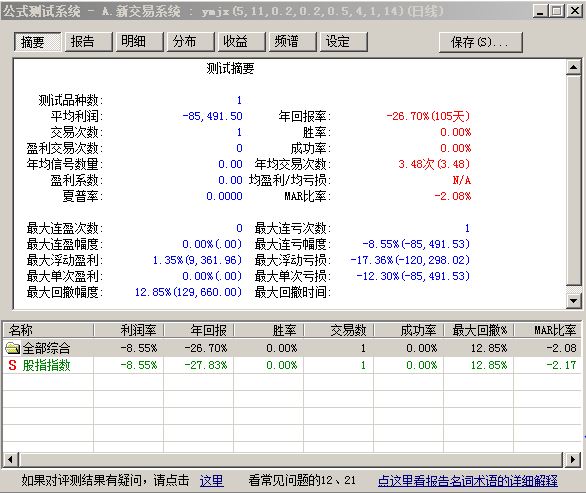This screenshot has height=493, width=586.
Task: Click the 年均交易次数 value 3.48次(3.48)
Action: (434, 164)
